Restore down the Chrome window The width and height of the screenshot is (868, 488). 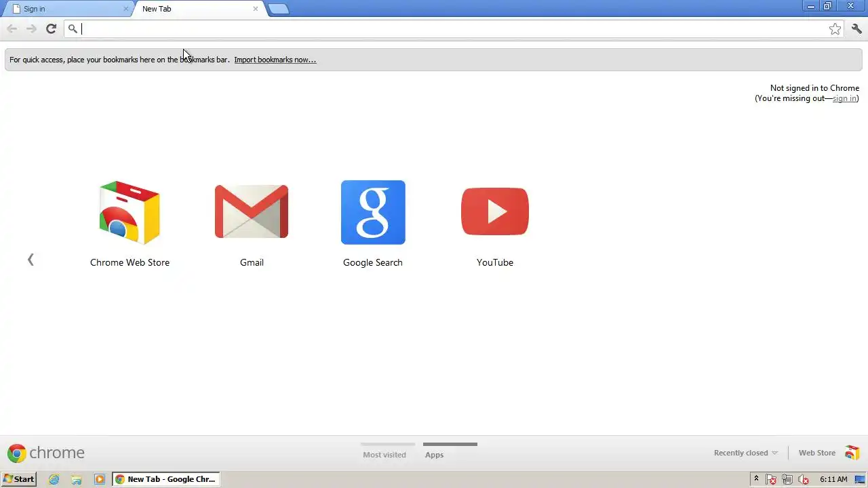click(x=828, y=6)
